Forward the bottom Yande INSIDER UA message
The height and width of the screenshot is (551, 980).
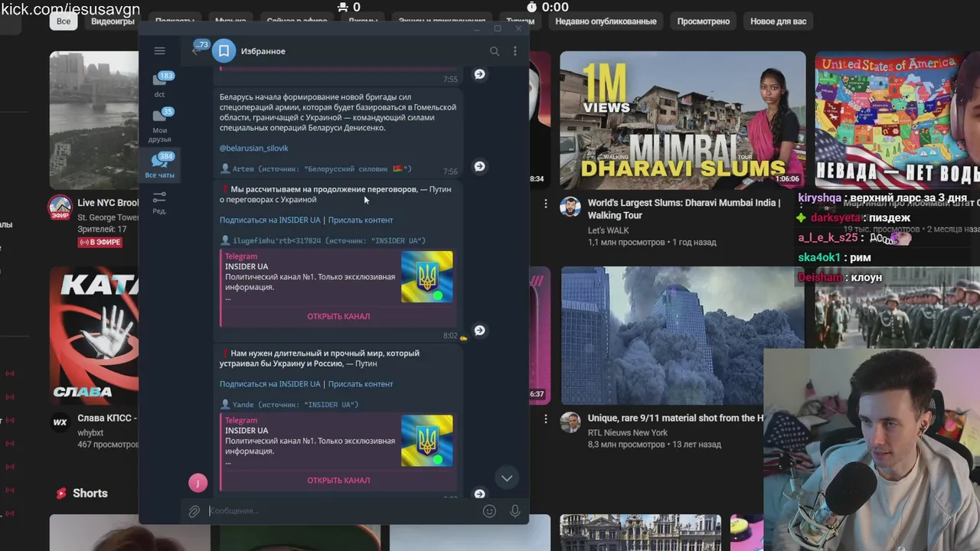479,494
